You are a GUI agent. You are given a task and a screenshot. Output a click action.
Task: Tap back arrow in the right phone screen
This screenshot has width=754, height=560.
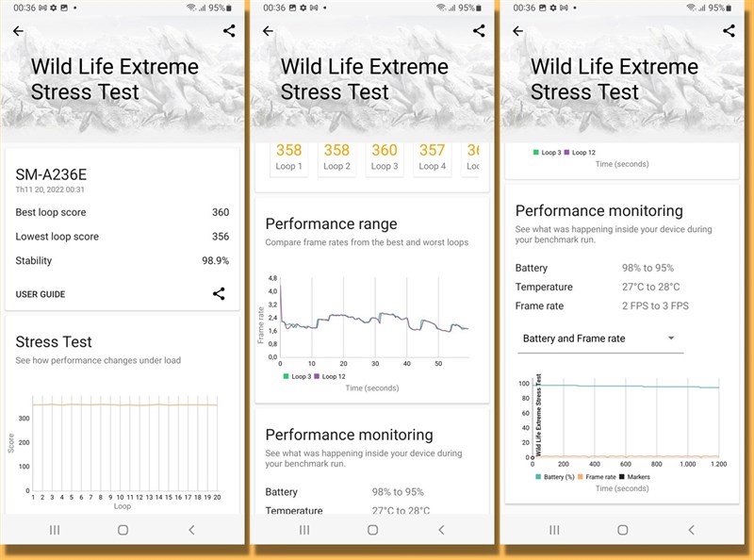[x=517, y=31]
